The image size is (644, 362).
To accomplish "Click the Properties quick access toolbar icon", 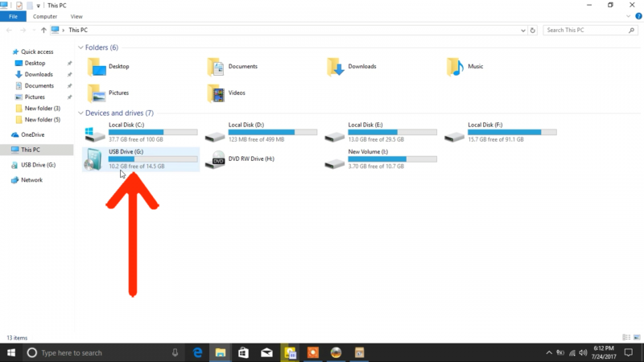I will 19,6.
